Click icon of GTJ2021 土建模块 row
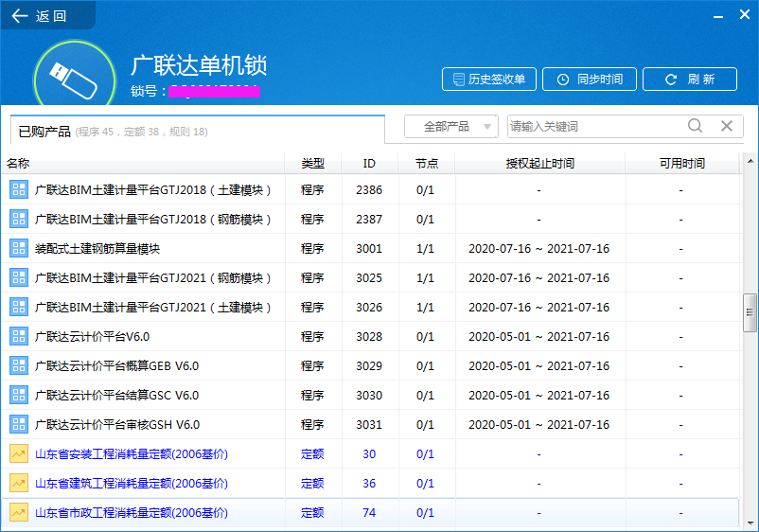759x532 pixels. point(19,308)
